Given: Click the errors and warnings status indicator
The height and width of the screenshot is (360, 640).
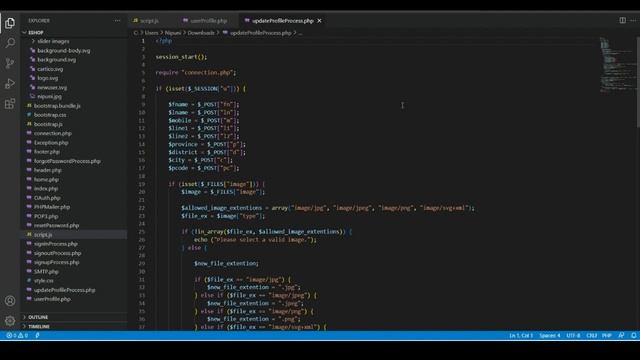Looking at the screenshot, I should pyautogui.click(x=17, y=335).
